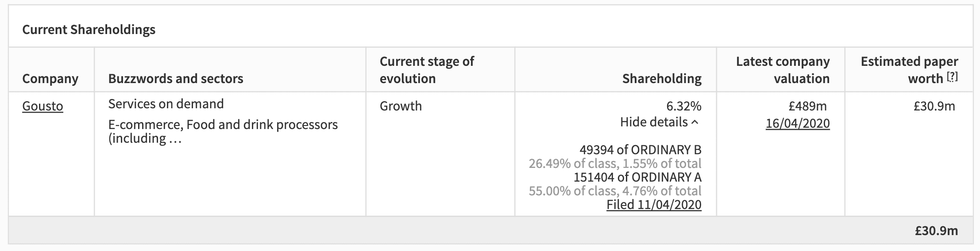Expand the truncated E-commerce sectors text
Screen dimensions: 980x251
[223, 131]
